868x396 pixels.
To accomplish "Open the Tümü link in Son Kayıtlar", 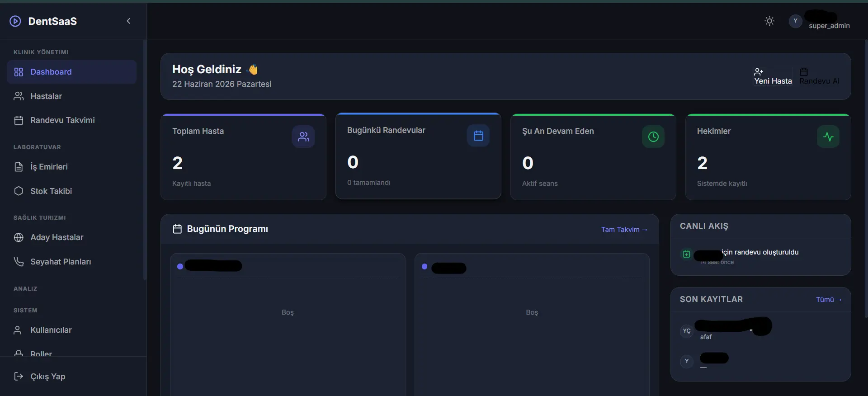I will point(828,300).
